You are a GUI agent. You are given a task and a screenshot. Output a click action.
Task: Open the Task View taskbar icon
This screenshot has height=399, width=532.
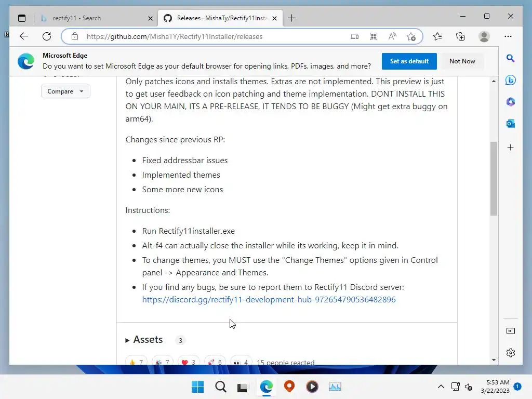point(242,387)
